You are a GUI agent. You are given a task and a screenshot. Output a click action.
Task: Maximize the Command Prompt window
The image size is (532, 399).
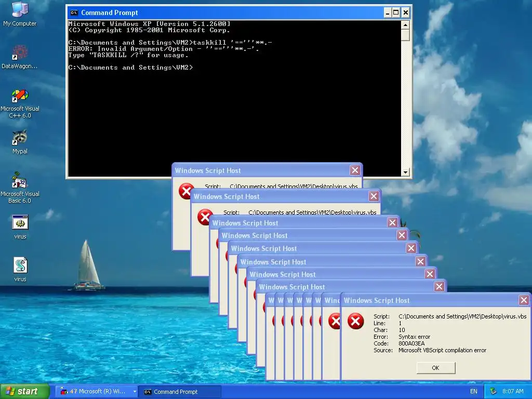(x=396, y=13)
